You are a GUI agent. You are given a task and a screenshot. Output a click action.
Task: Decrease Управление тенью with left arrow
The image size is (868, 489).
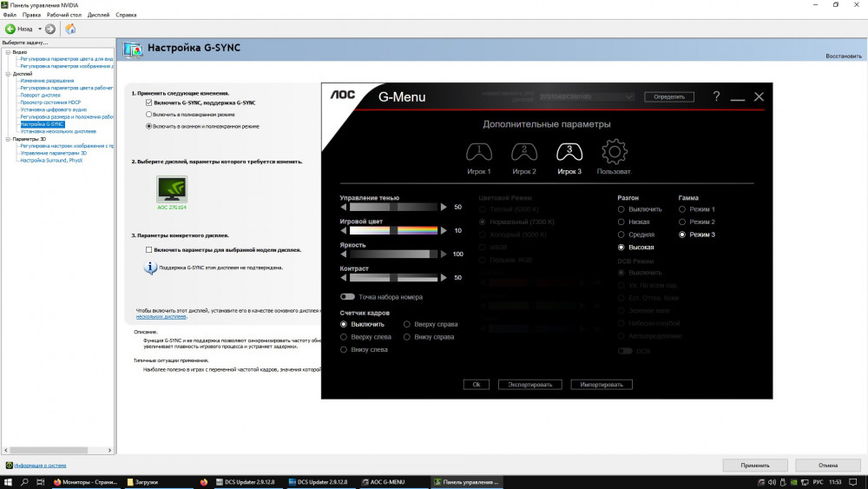click(344, 207)
